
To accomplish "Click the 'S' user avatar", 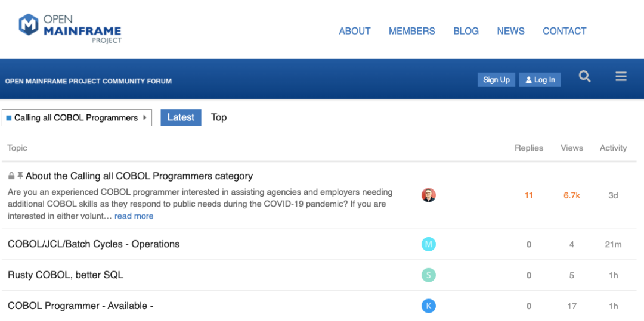I will coord(428,275).
